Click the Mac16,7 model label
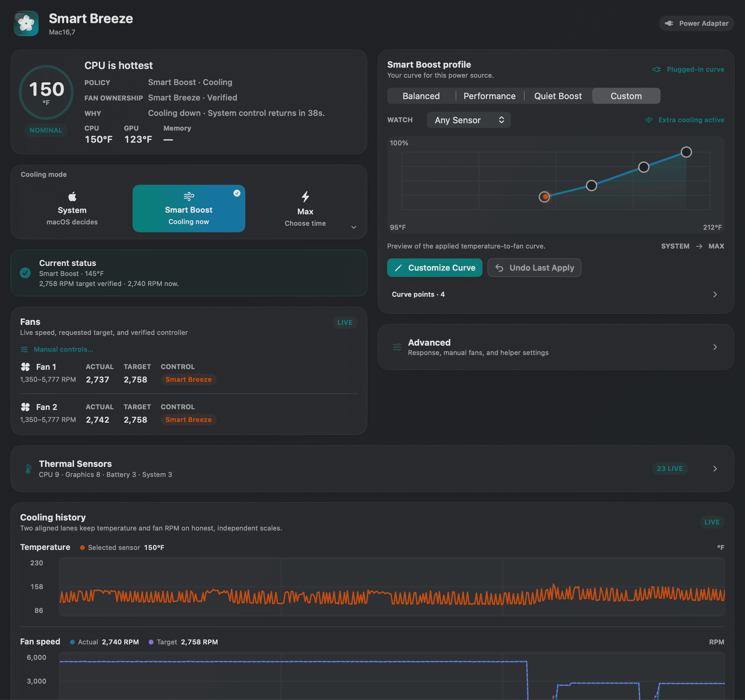 (62, 32)
